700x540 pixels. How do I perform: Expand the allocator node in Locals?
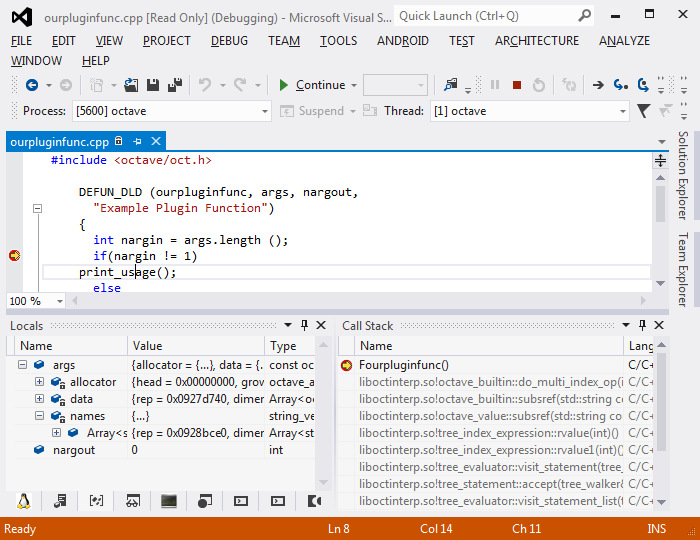coord(39,383)
